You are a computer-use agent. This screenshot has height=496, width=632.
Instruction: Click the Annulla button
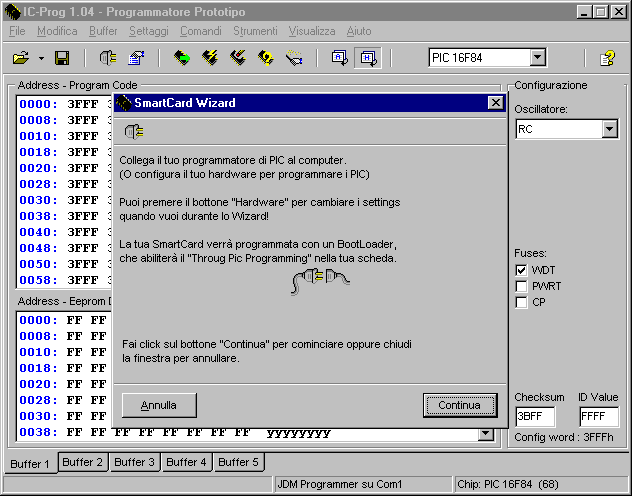pyautogui.click(x=159, y=405)
